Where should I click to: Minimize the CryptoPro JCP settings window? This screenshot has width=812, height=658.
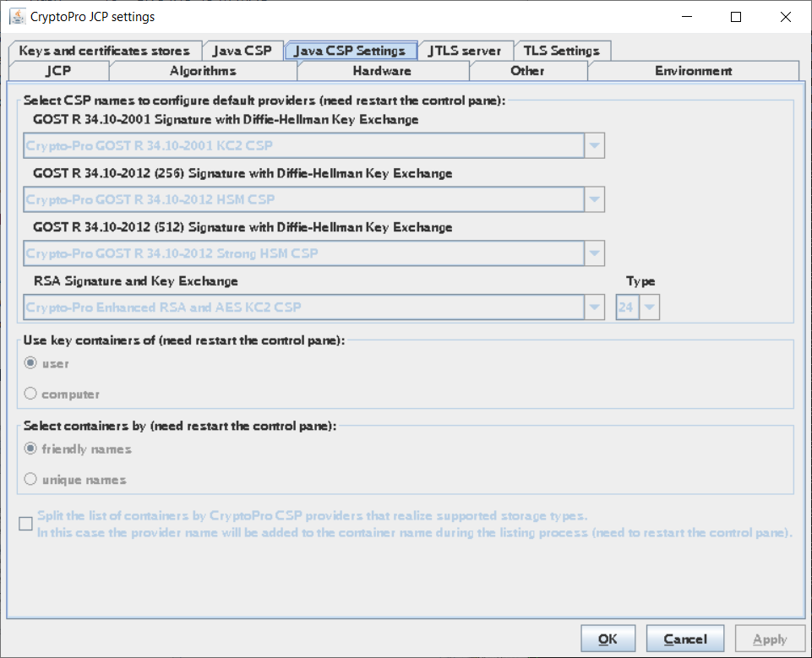[x=687, y=17]
